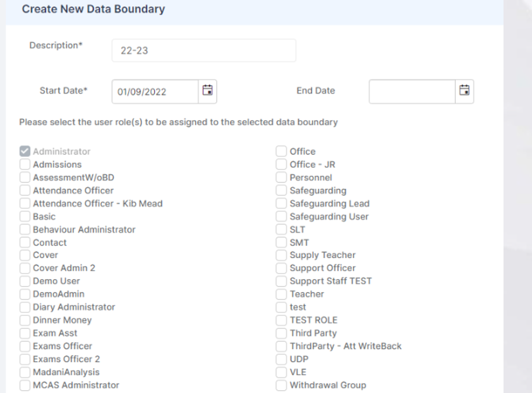The image size is (532, 393).
Task: Enable the Dinner Money role checkbox
Action: coord(25,320)
